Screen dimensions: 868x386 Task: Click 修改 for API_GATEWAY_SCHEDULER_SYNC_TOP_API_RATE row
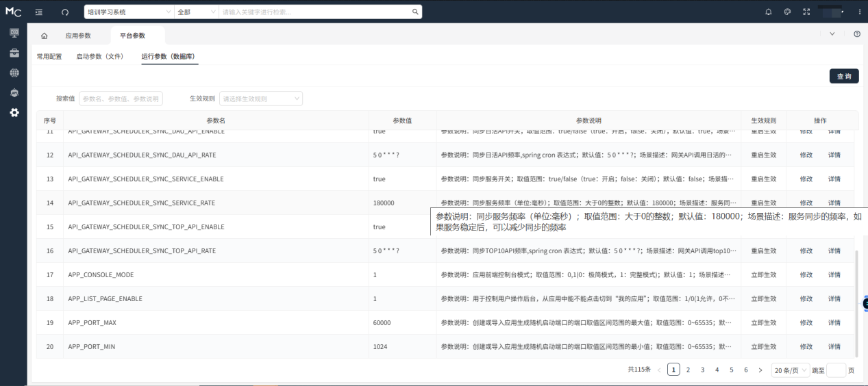[806, 250]
